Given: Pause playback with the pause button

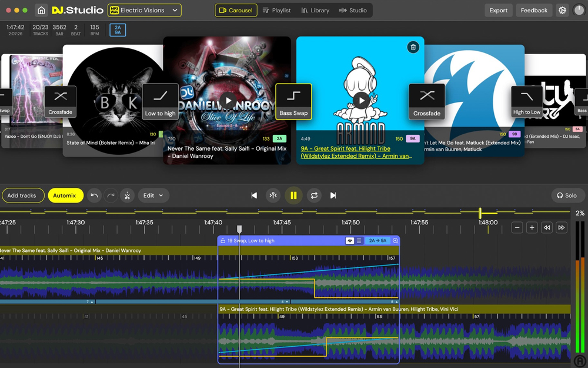Looking at the screenshot, I should (293, 195).
